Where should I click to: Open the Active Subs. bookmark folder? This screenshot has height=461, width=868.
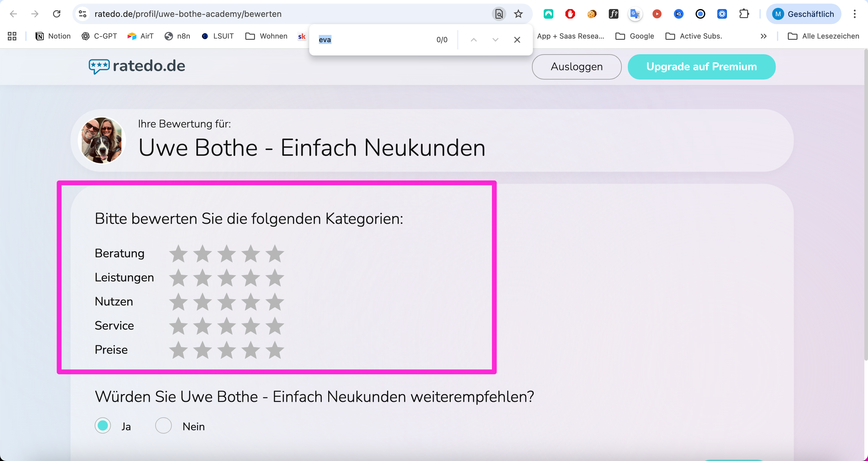click(694, 36)
